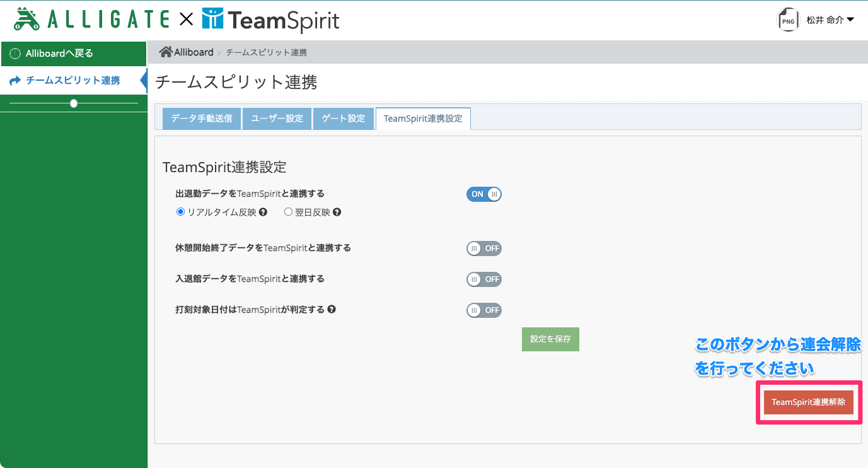
Task: Click help icon next to 翌日反映
Action: tap(337, 213)
